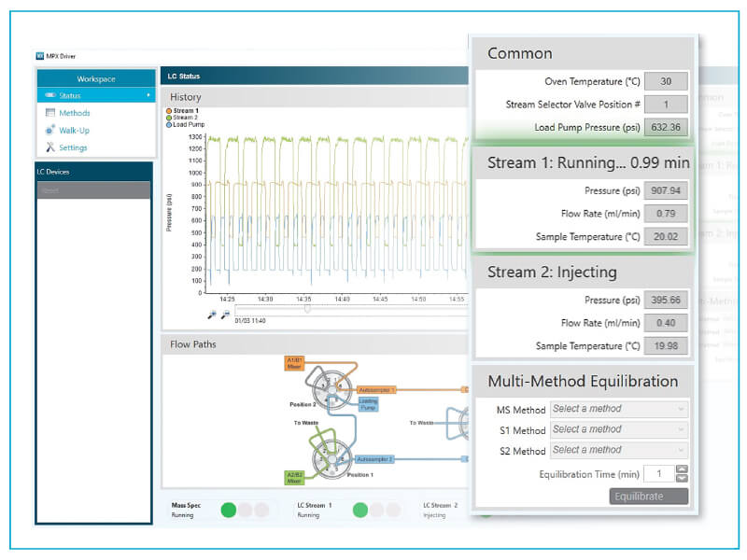Open the S2 Method dropdown
This screenshot has width=747, height=560.
coord(618,450)
